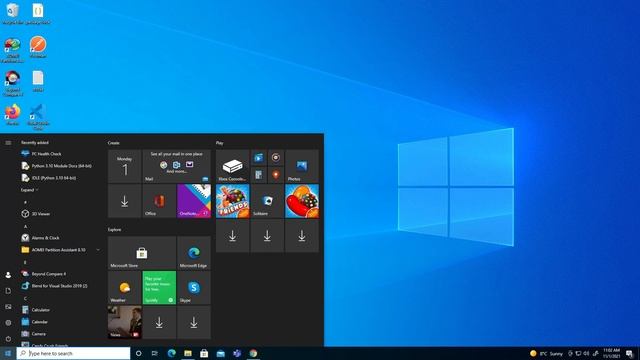Open Blend for Visual Studio 2019
Image resolution: width=640 pixels, height=360 pixels.
point(54,286)
